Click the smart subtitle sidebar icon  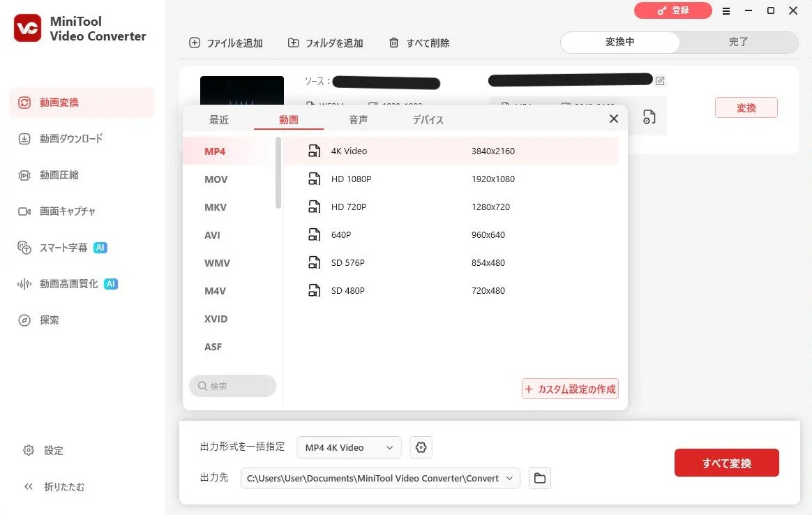pos(24,248)
